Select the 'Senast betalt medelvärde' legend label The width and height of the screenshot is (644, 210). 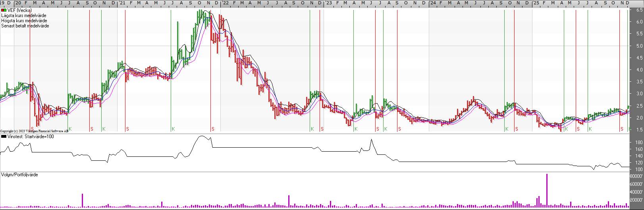[x=25, y=26]
